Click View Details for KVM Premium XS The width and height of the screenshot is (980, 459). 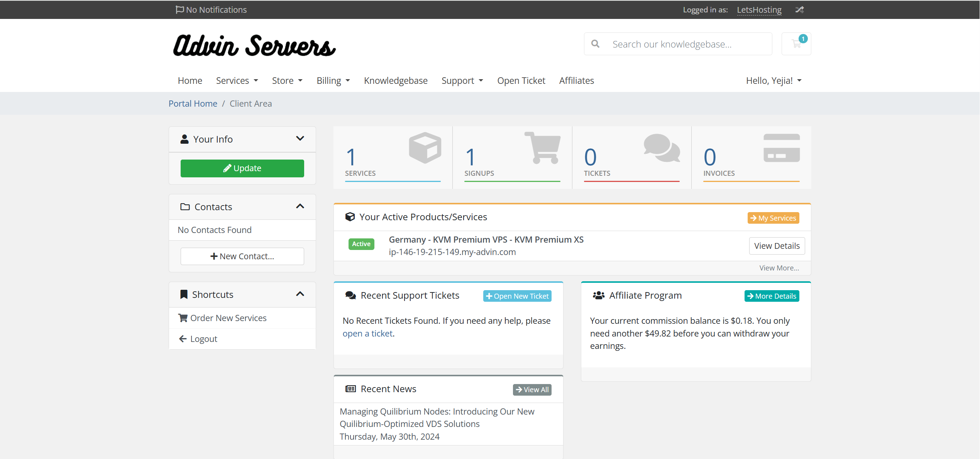(x=777, y=246)
